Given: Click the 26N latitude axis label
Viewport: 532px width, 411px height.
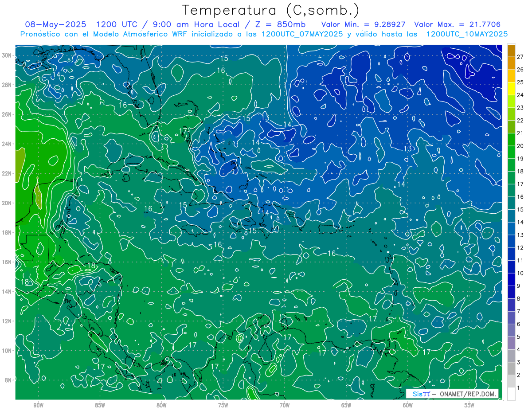Looking at the screenshot, I should click(x=7, y=114).
